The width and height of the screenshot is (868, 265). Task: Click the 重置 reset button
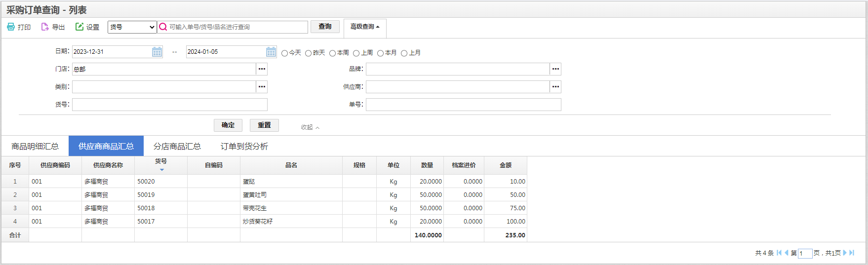point(264,125)
